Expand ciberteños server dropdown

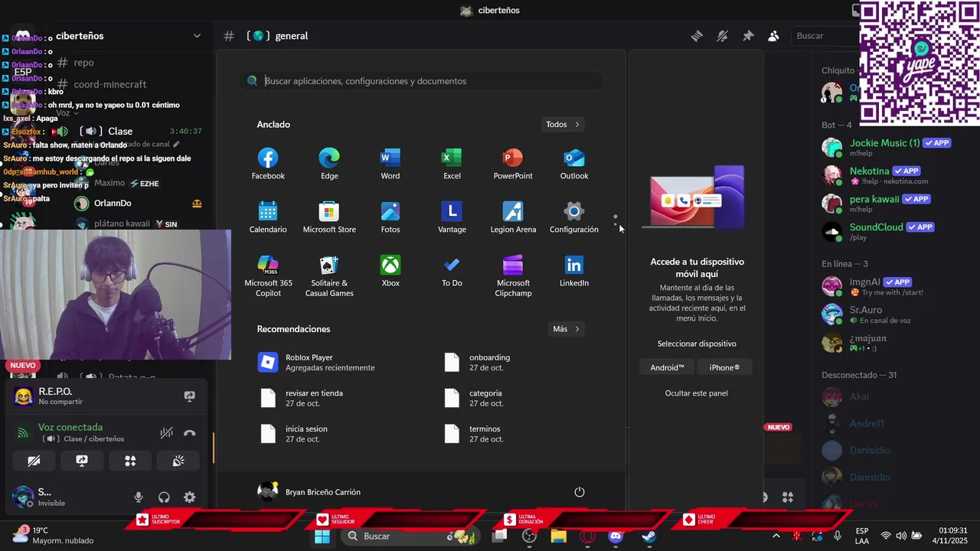197,36
